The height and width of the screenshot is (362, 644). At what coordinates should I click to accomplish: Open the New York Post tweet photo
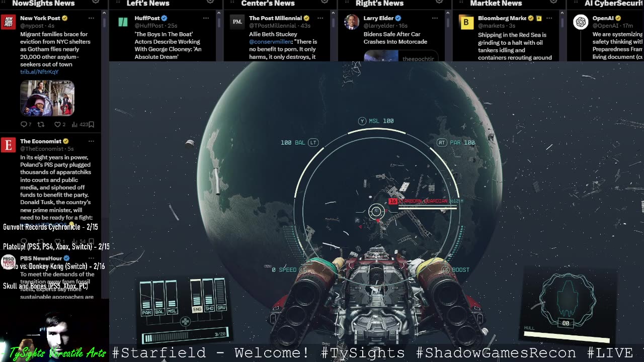click(47, 98)
